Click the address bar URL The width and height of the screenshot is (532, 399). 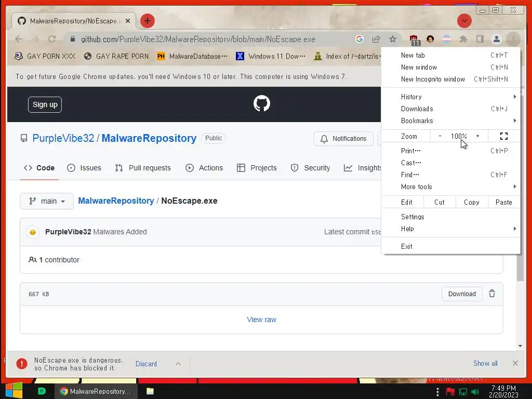click(198, 39)
